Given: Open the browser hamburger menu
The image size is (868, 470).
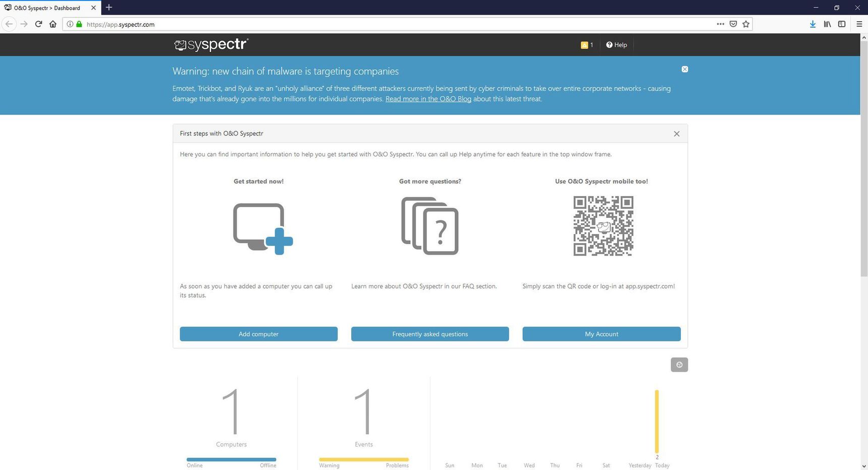Looking at the screenshot, I should [859, 24].
